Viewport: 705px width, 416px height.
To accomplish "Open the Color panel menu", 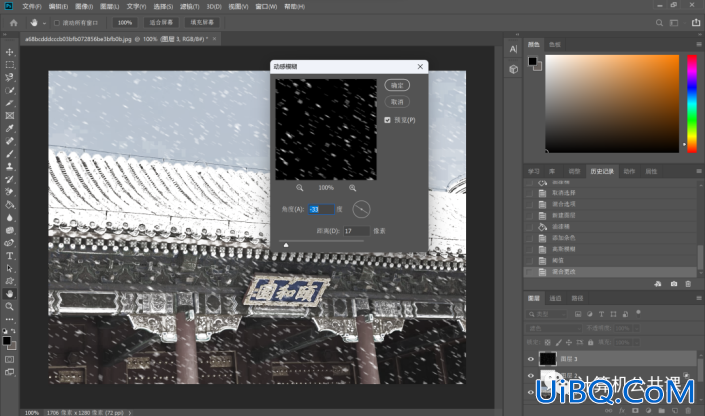I will [699, 44].
